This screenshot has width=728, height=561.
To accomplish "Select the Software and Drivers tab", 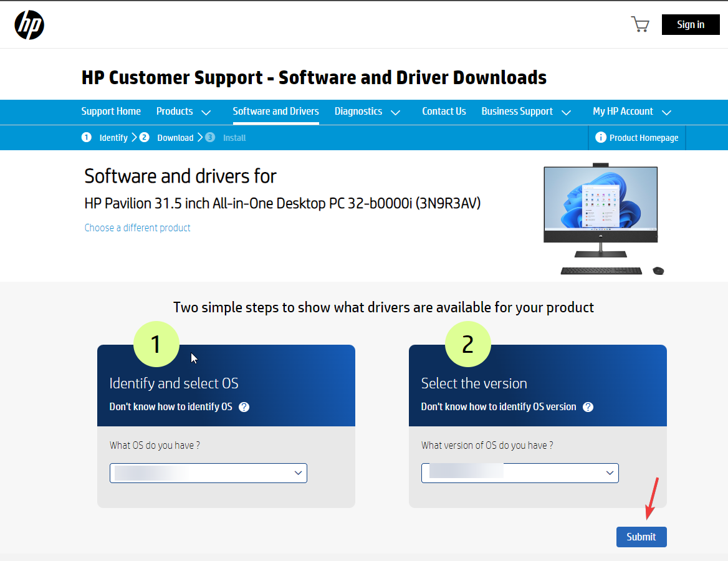I will click(275, 112).
